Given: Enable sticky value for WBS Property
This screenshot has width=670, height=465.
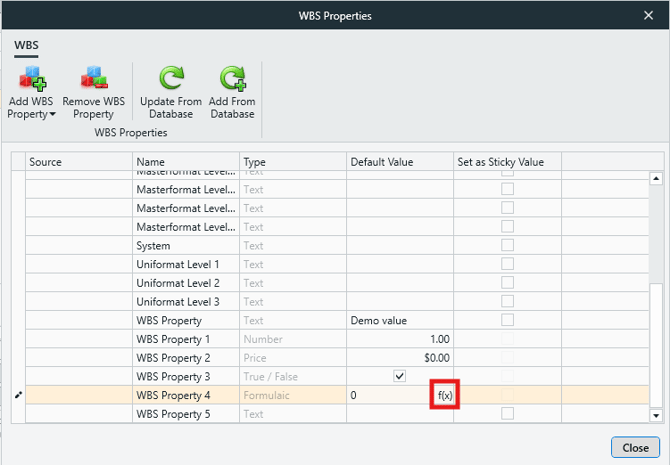Looking at the screenshot, I should [x=507, y=320].
